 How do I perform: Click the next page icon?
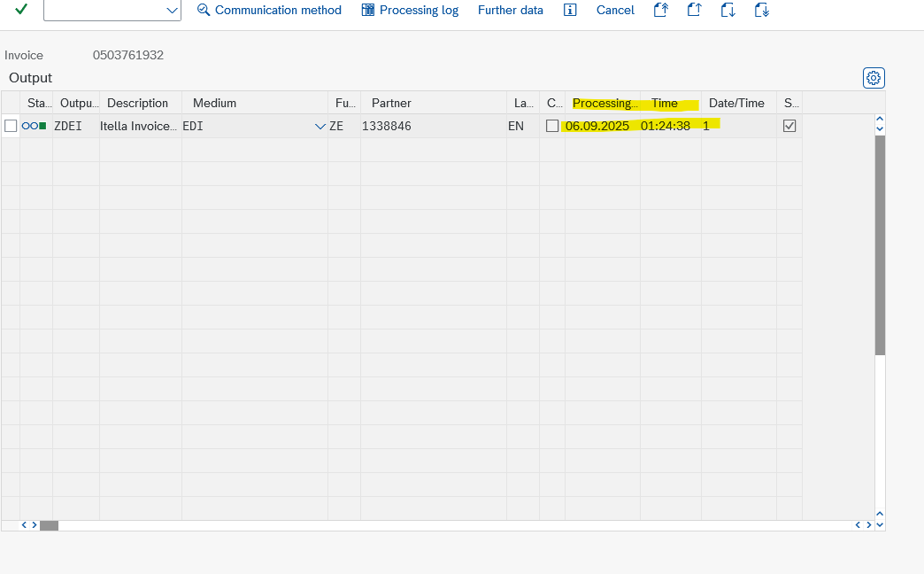[x=728, y=10]
